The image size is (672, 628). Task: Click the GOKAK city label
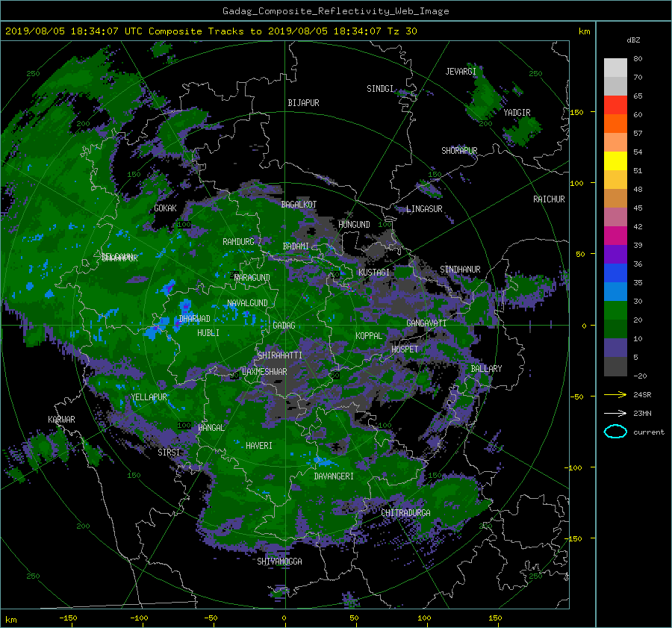click(166, 208)
